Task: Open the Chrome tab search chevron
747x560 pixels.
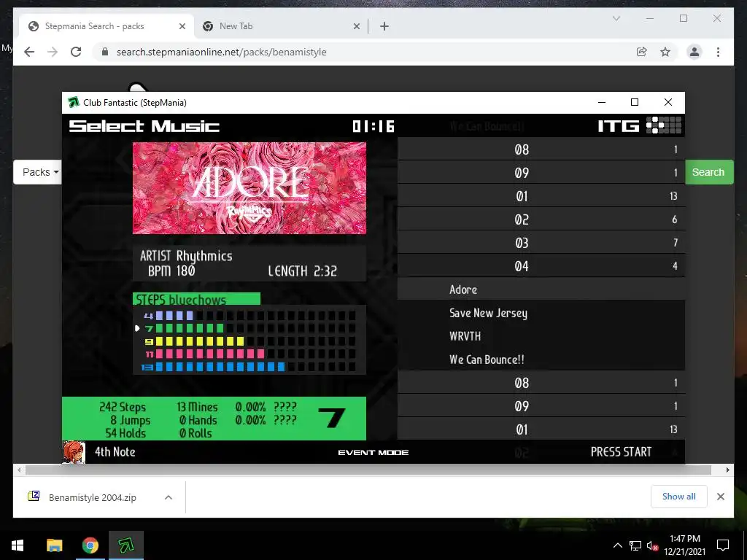Action: tap(616, 18)
